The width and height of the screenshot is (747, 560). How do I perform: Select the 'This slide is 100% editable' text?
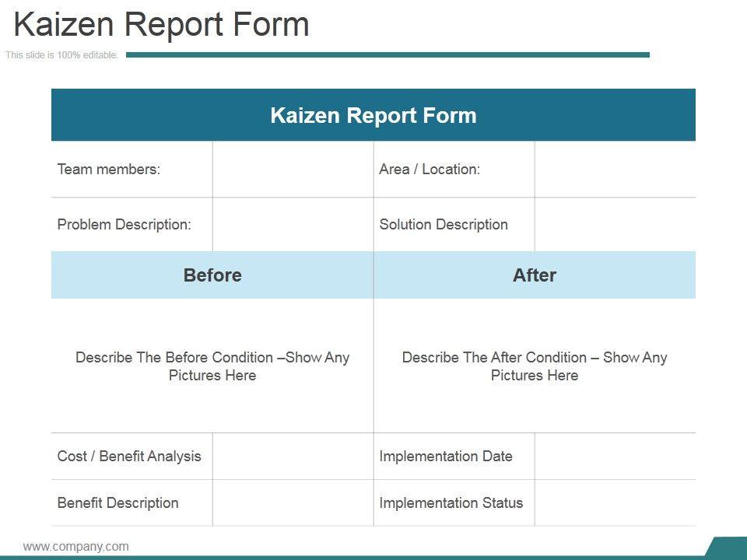[61, 55]
